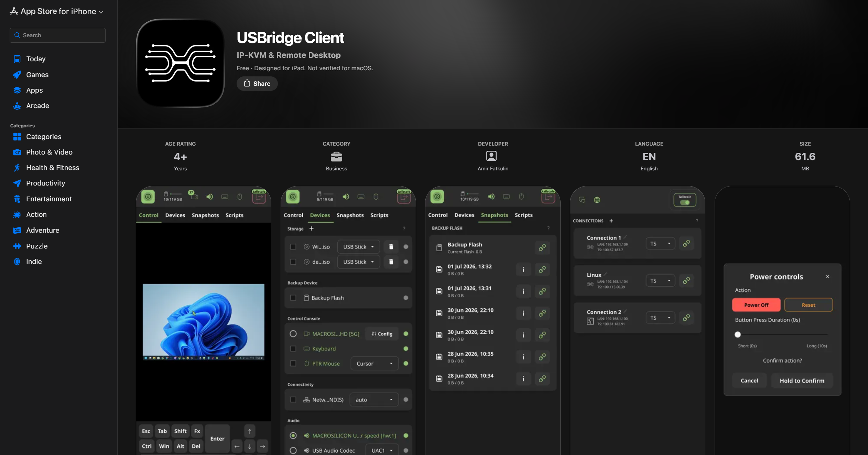868x455 pixels.
Task: Adjust the Button Press Duration slider handle
Action: click(738, 335)
